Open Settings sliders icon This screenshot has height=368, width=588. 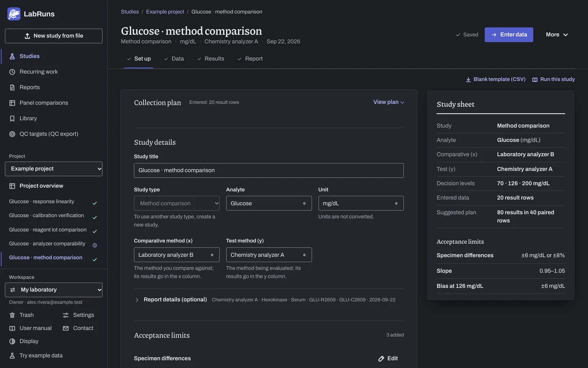pyautogui.click(x=66, y=315)
